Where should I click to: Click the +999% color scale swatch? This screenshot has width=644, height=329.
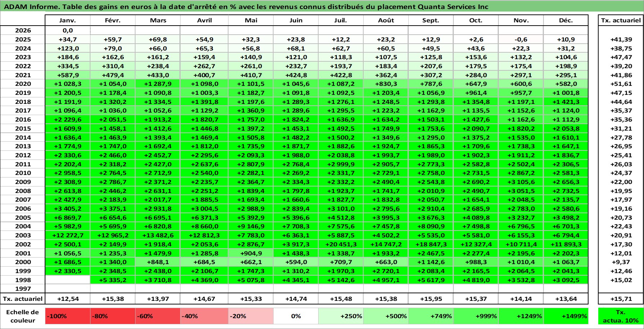tap(476, 316)
